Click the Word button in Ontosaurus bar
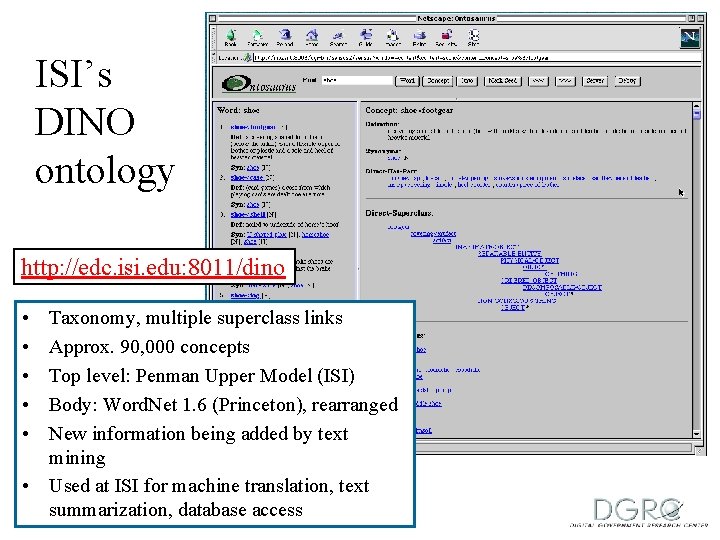Screen dimensions: 720x540 407,81
